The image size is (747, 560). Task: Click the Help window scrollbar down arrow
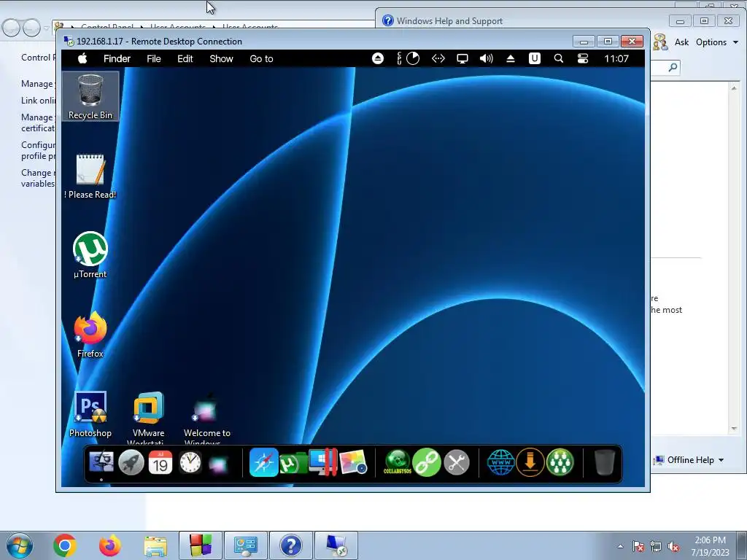(734, 429)
